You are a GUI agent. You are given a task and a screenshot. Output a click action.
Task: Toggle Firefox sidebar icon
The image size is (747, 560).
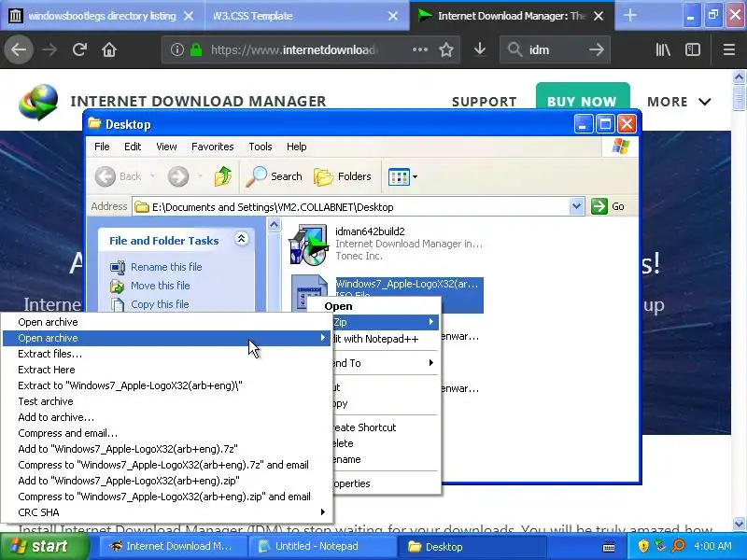tap(693, 49)
